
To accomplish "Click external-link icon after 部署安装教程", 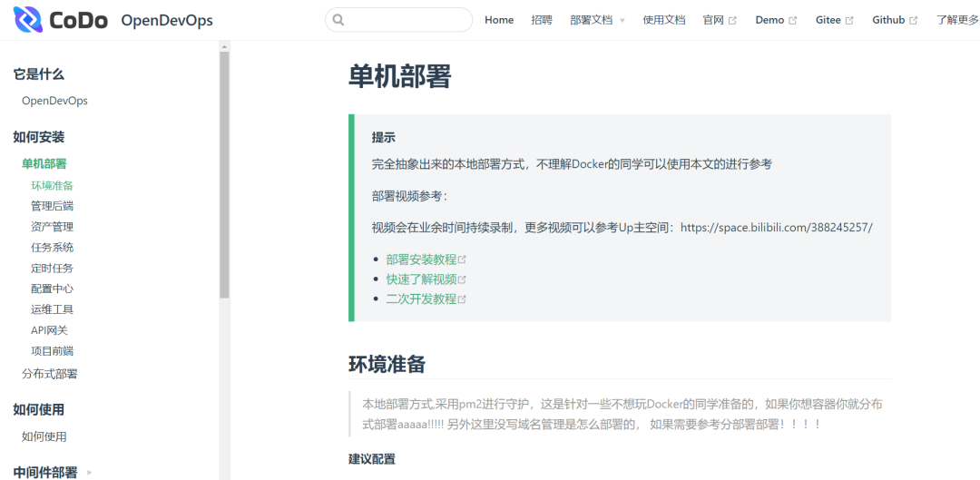I will click(462, 260).
